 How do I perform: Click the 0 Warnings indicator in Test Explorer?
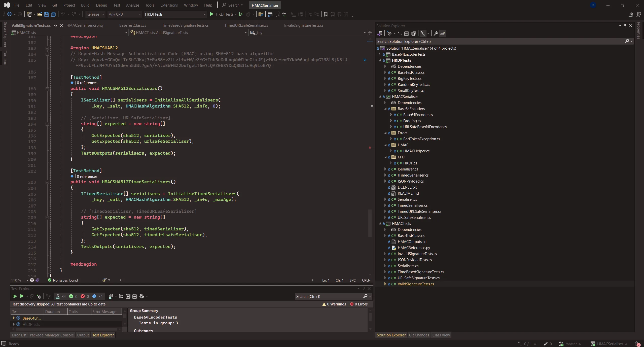[x=334, y=304]
